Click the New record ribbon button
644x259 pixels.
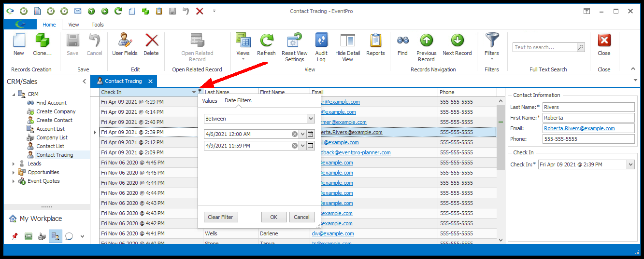pos(19,45)
